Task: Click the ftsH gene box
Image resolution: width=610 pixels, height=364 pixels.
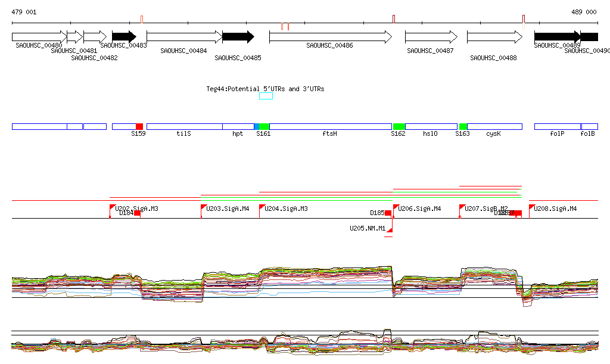Action: [331, 126]
